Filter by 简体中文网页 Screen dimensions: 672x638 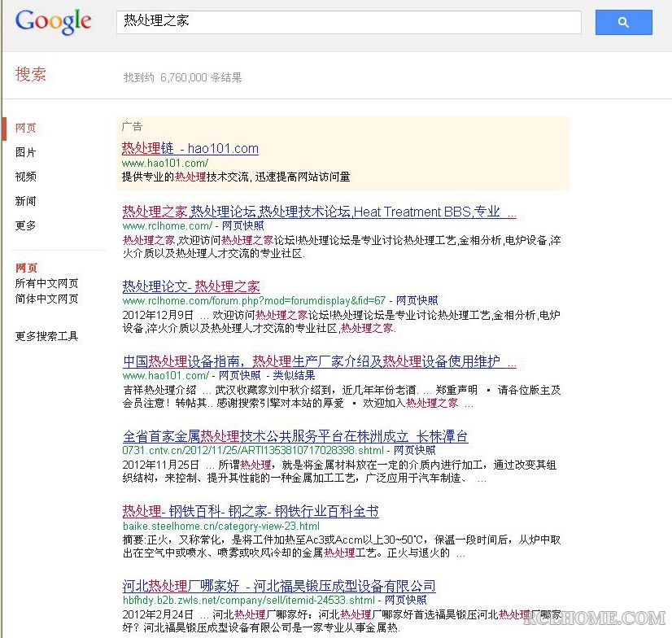tap(46, 299)
